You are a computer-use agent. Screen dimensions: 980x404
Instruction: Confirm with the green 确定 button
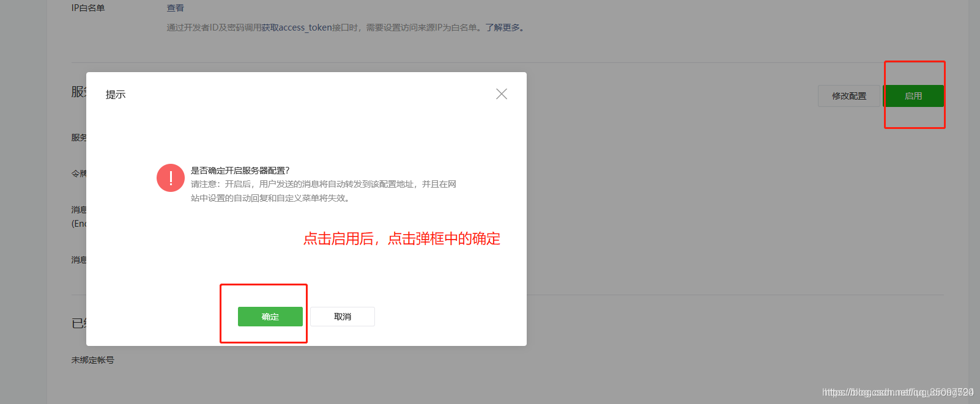tap(270, 317)
